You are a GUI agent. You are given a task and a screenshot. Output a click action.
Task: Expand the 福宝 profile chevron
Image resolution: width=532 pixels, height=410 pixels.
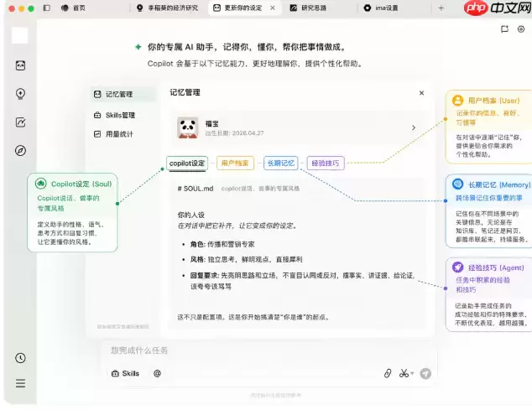coord(414,127)
